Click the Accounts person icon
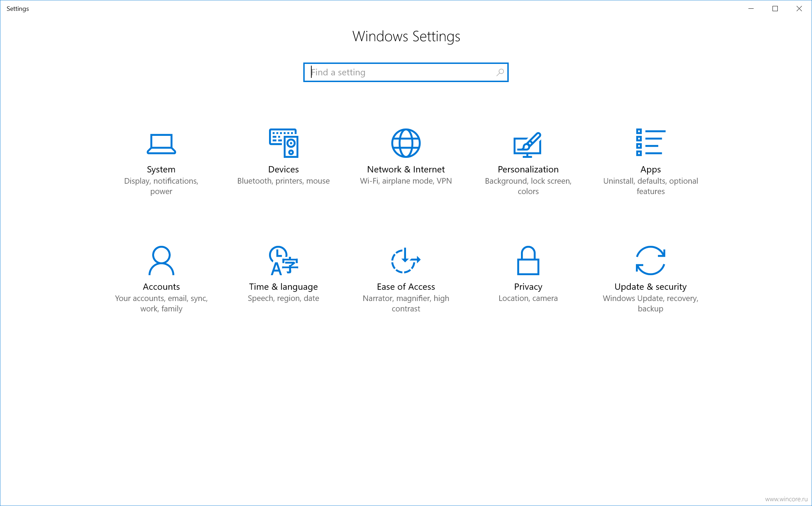 click(161, 261)
